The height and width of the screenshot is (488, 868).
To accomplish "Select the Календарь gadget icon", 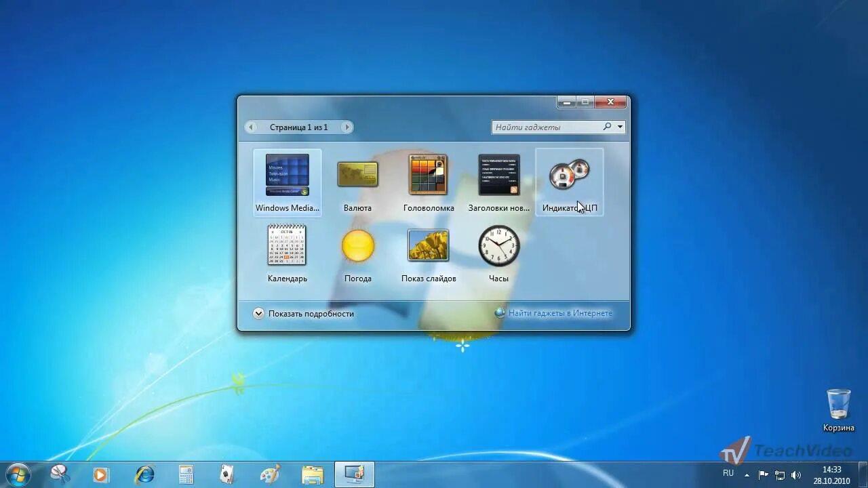I will click(x=287, y=245).
